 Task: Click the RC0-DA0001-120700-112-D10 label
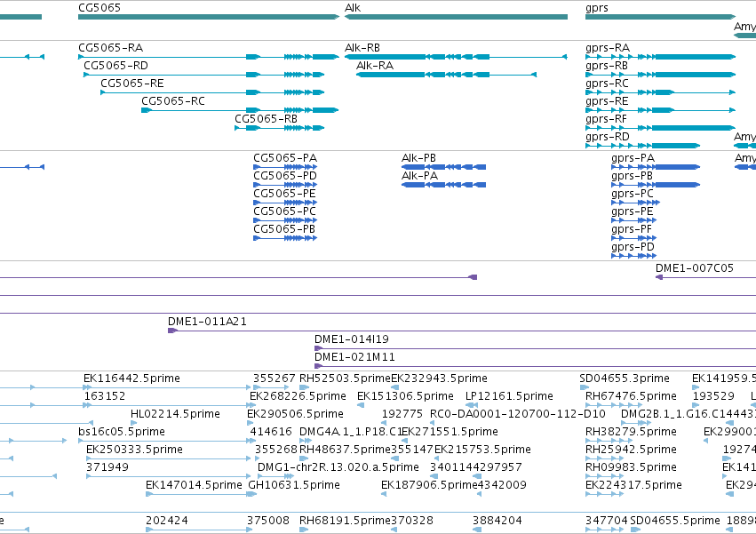click(x=517, y=414)
